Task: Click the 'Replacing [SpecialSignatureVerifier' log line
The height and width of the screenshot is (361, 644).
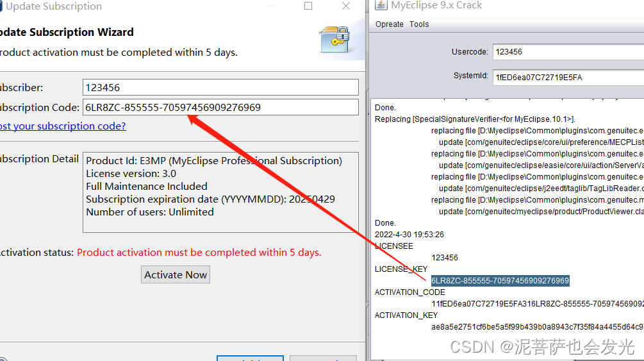Action: point(475,119)
